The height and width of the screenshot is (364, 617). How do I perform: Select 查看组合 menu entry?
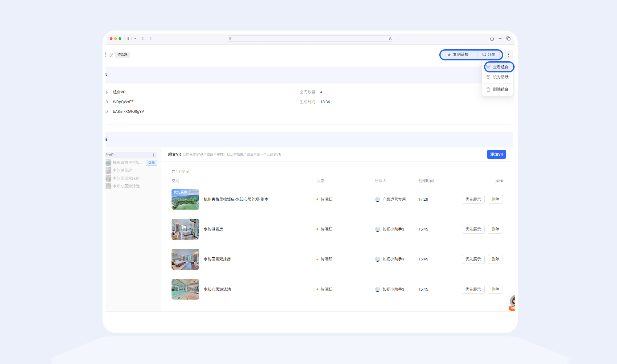pos(499,67)
